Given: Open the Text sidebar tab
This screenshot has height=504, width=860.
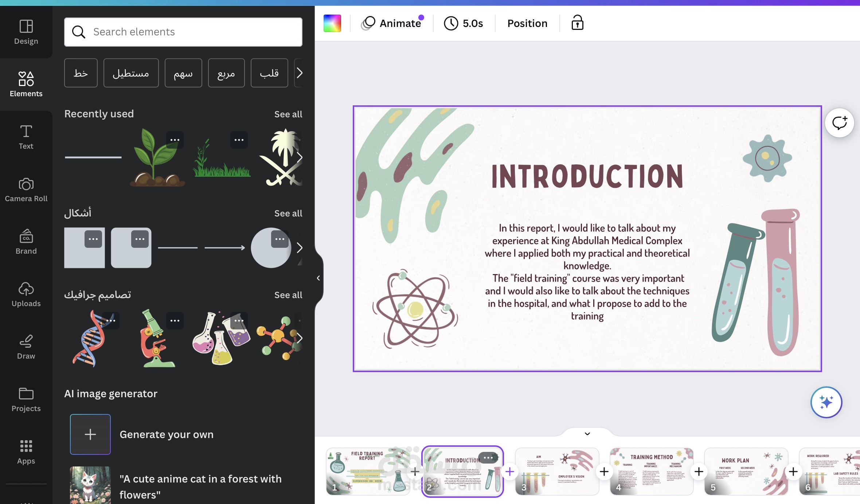Looking at the screenshot, I should pyautogui.click(x=26, y=137).
